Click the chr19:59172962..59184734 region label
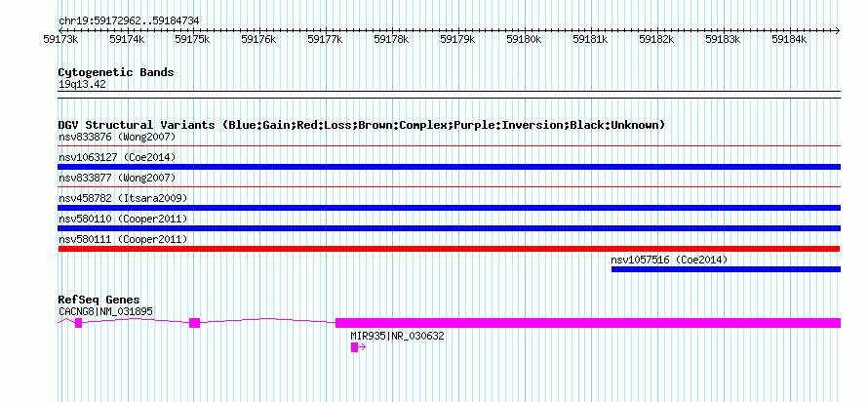This screenshot has width=868, height=402. tap(129, 21)
